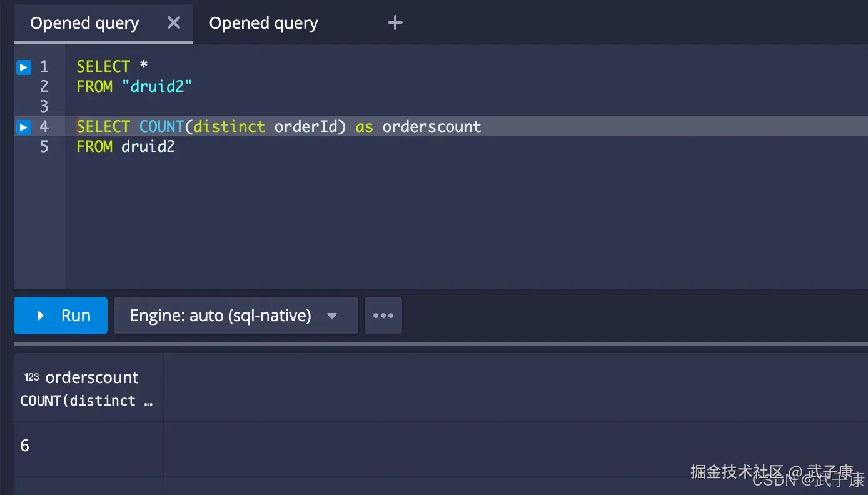The width and height of the screenshot is (868, 495).
Task: Click into the SQL editor on line 3
Action: coord(125,106)
